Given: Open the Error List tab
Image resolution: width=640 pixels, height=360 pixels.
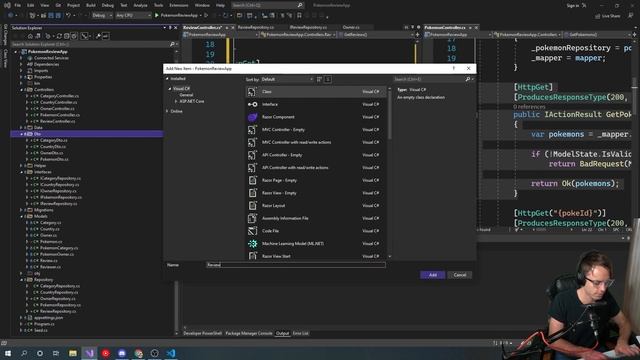Looking at the screenshot, I should pyautogui.click(x=300, y=333).
